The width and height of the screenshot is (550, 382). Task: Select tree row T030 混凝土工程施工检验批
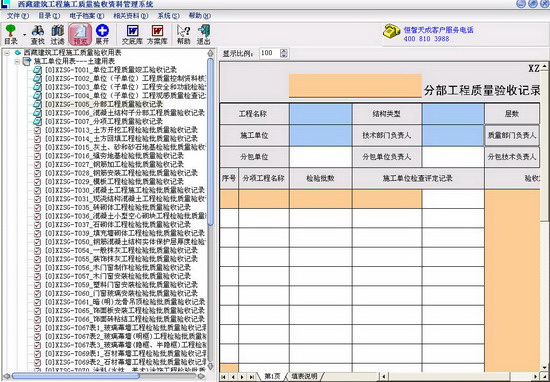tap(125, 190)
